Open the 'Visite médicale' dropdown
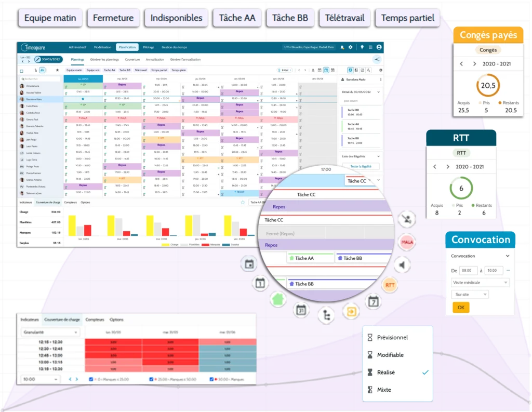 point(480,283)
